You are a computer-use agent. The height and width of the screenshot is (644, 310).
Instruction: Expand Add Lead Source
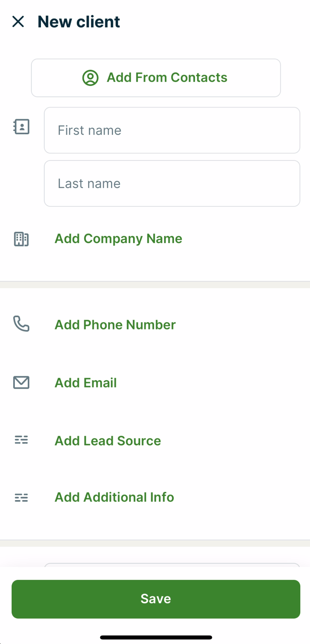108,441
